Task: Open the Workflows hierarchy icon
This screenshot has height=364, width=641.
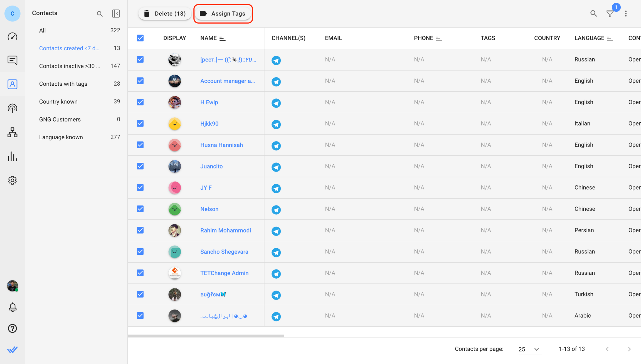Action: pyautogui.click(x=12, y=132)
